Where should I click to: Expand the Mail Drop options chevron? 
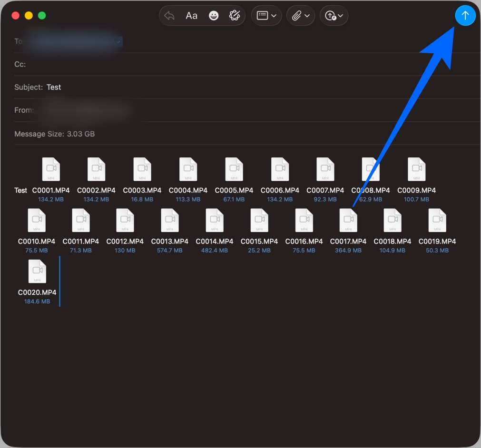(x=340, y=16)
